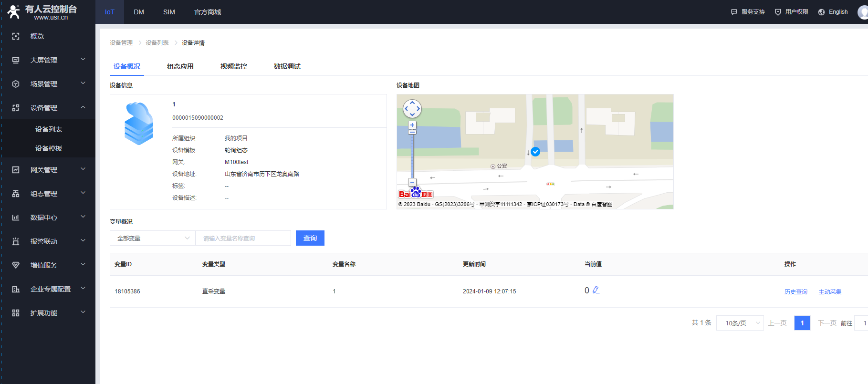Click the map zoom in plus button

(x=412, y=125)
